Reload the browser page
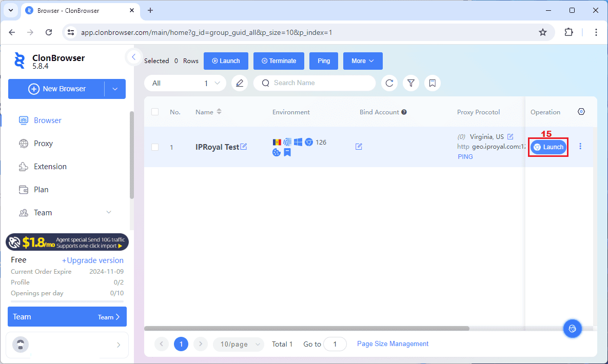The width and height of the screenshot is (608, 364). point(48,32)
